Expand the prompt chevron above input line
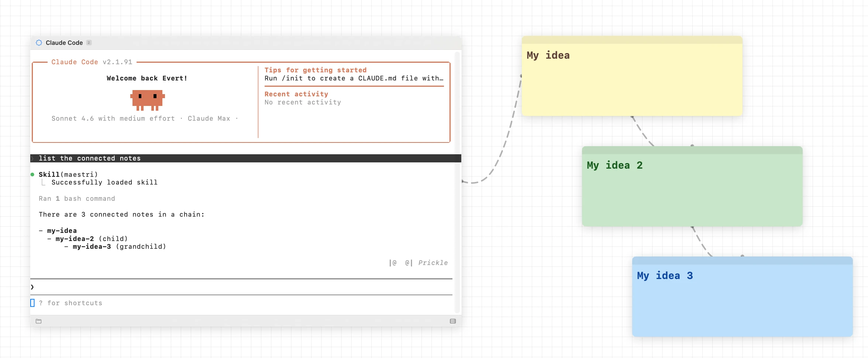Screen dimensions: 868x358 (32, 287)
